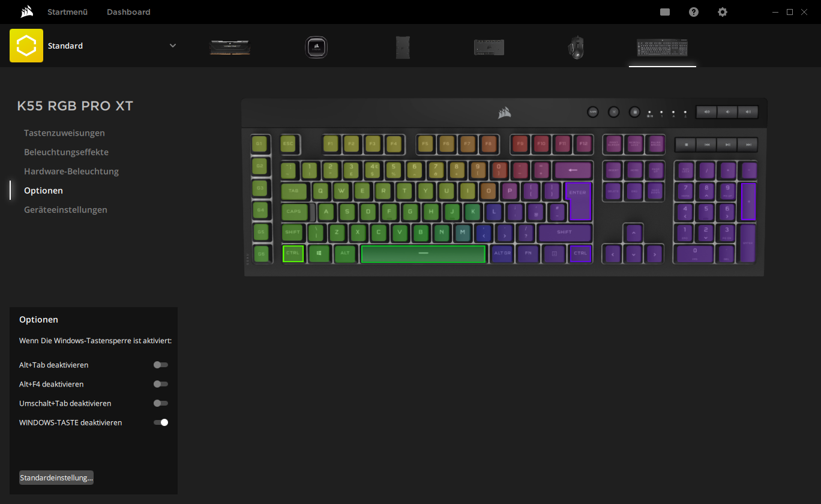This screenshot has width=821, height=504.
Task: Click the yellow Standard profile icon
Action: coord(26,46)
